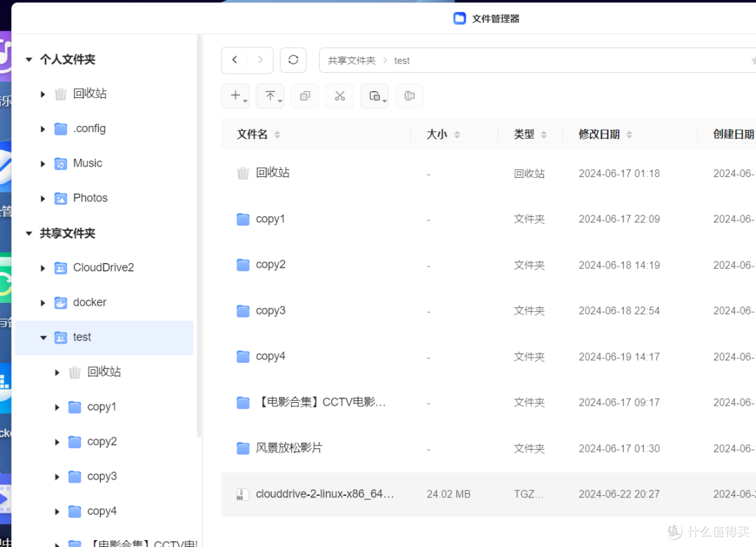Image resolution: width=756 pixels, height=547 pixels.
Task: Click the trash icon in the 回收站 list row
Action: [x=242, y=173]
